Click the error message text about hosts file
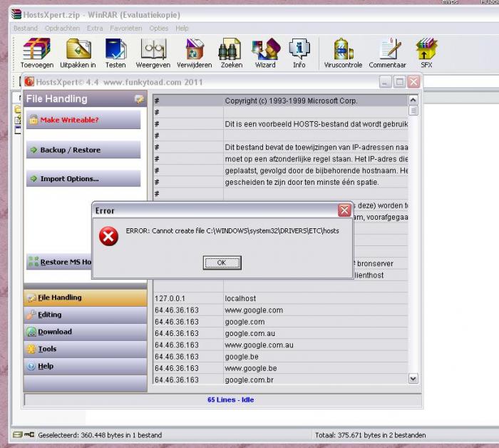The width and height of the screenshot is (499, 448). [232, 231]
